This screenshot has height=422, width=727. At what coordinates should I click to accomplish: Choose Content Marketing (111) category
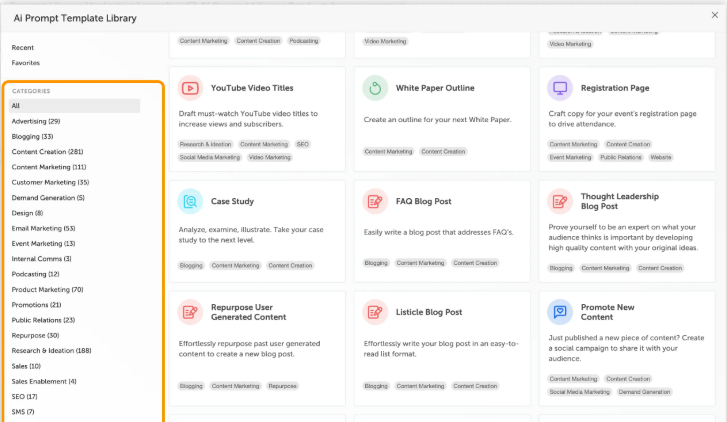click(49, 167)
